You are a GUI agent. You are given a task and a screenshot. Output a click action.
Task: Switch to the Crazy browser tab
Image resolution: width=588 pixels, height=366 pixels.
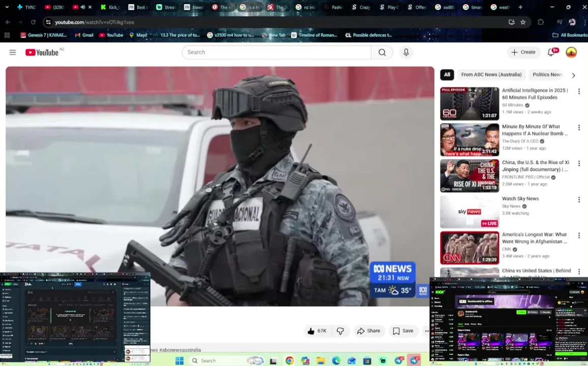(361, 7)
